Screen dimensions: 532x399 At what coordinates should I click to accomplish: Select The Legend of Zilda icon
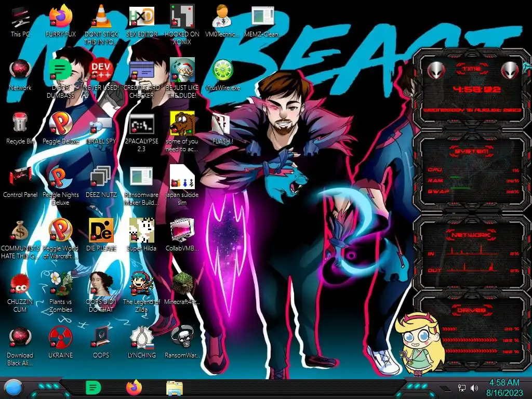click(141, 284)
